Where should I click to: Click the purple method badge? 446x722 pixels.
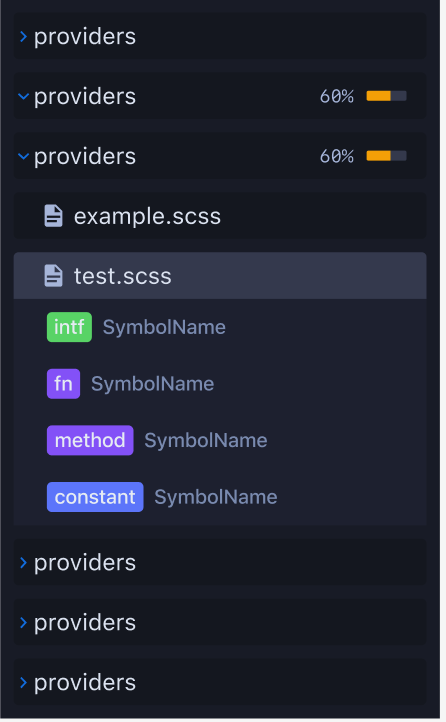(90, 441)
